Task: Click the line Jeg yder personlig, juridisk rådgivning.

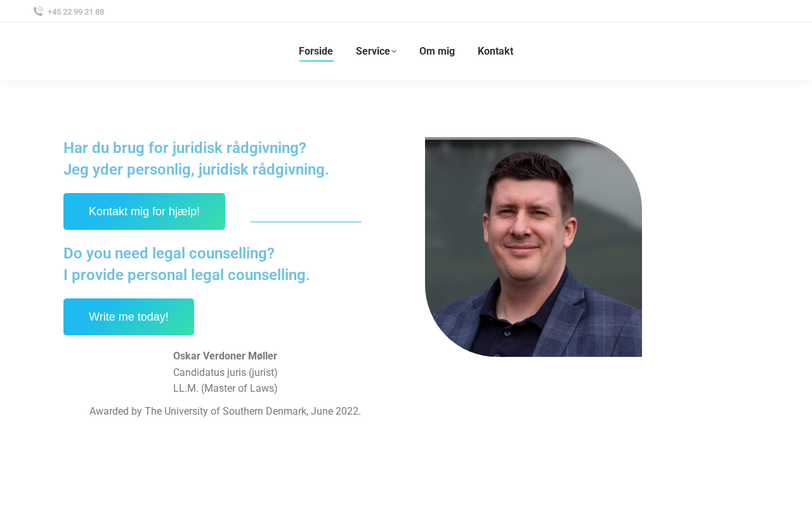Action: click(196, 170)
